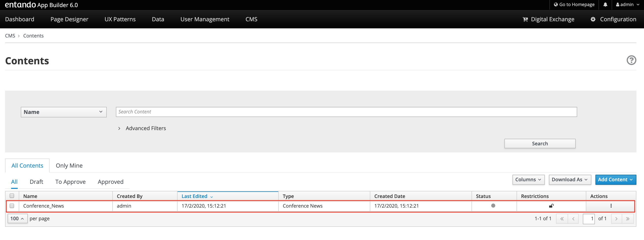Image resolution: width=644 pixels, height=240 pixels.
Task: Open the kebab actions menu for Conference_News
Action: click(x=611, y=206)
